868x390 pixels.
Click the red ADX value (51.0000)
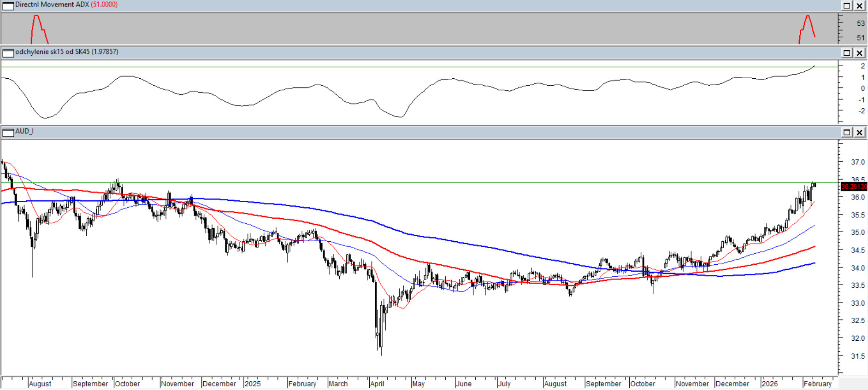tap(104, 5)
